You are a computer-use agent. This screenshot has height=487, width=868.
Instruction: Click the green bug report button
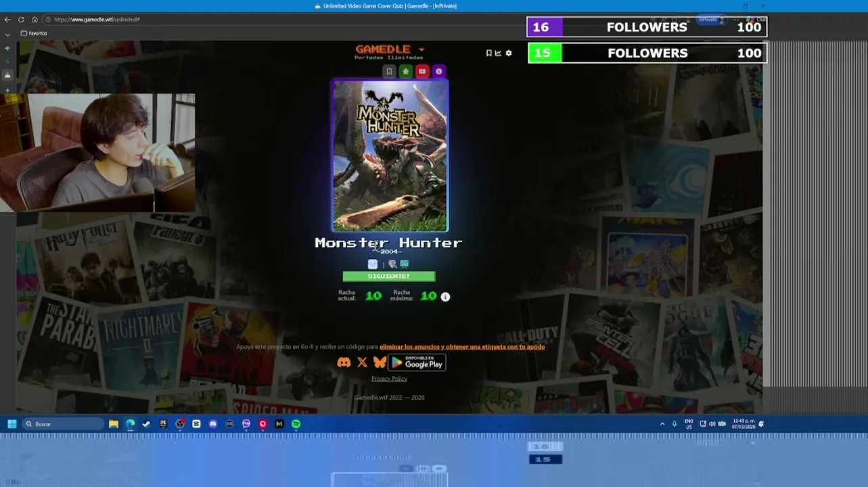coord(405,71)
